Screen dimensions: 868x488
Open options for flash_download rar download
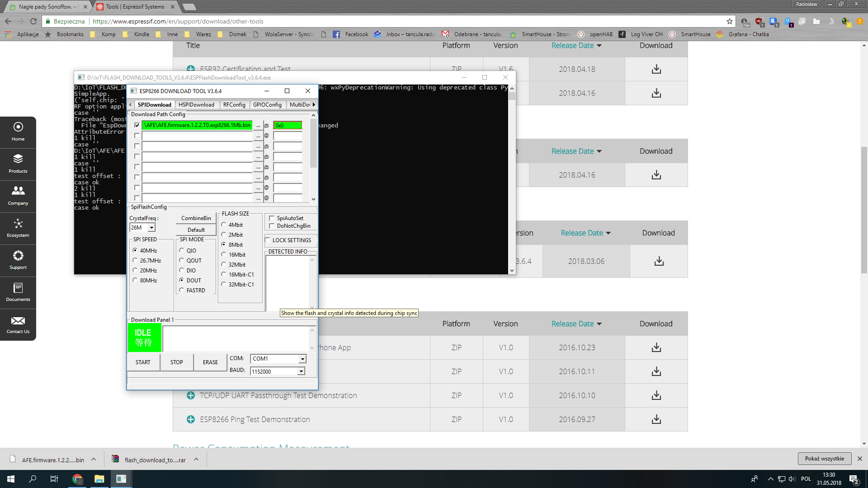[196, 460]
